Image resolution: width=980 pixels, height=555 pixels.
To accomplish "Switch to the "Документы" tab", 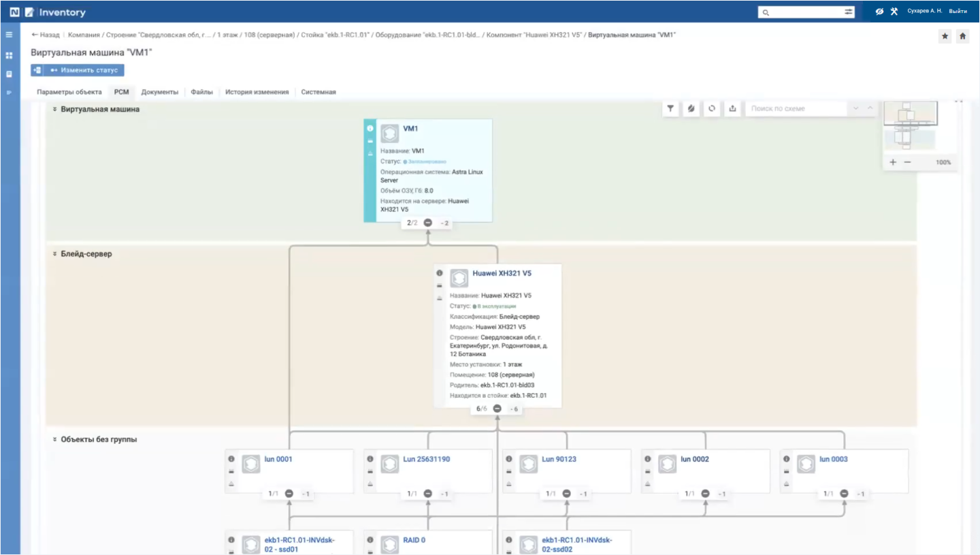I will click(x=159, y=92).
